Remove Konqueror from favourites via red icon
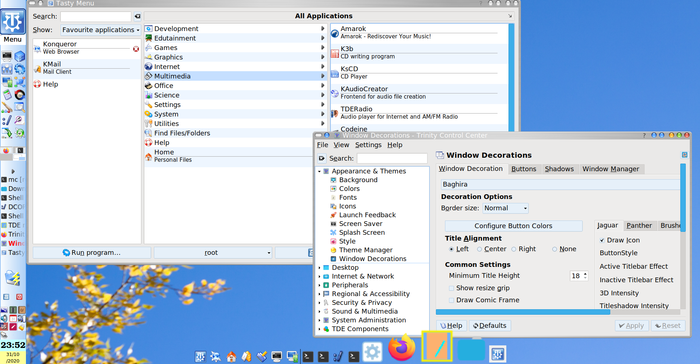This screenshot has height=364, width=700. pos(136,49)
